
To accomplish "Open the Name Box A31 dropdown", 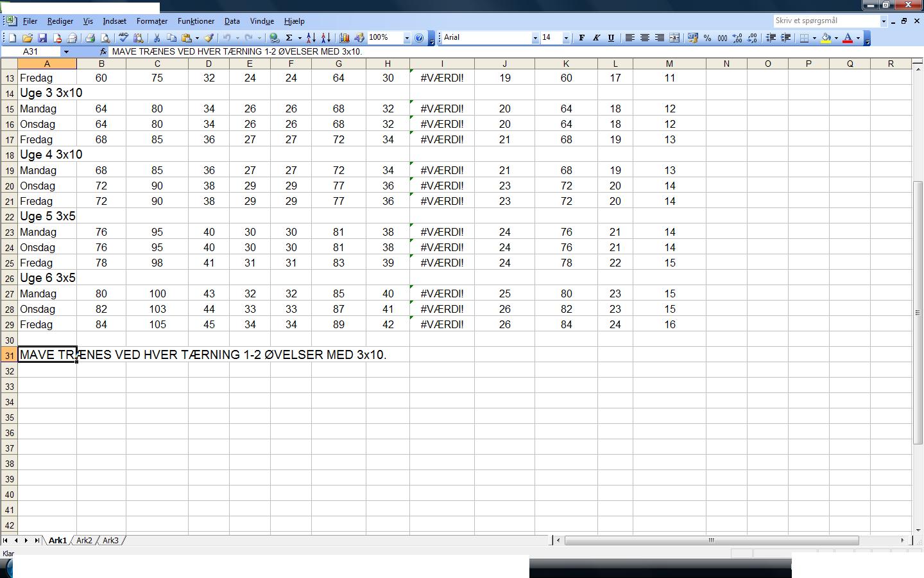I will coord(65,51).
